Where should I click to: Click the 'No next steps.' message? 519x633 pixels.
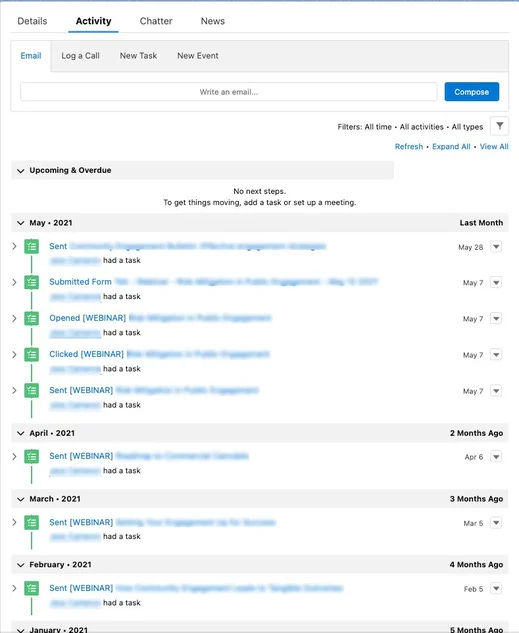[260, 191]
